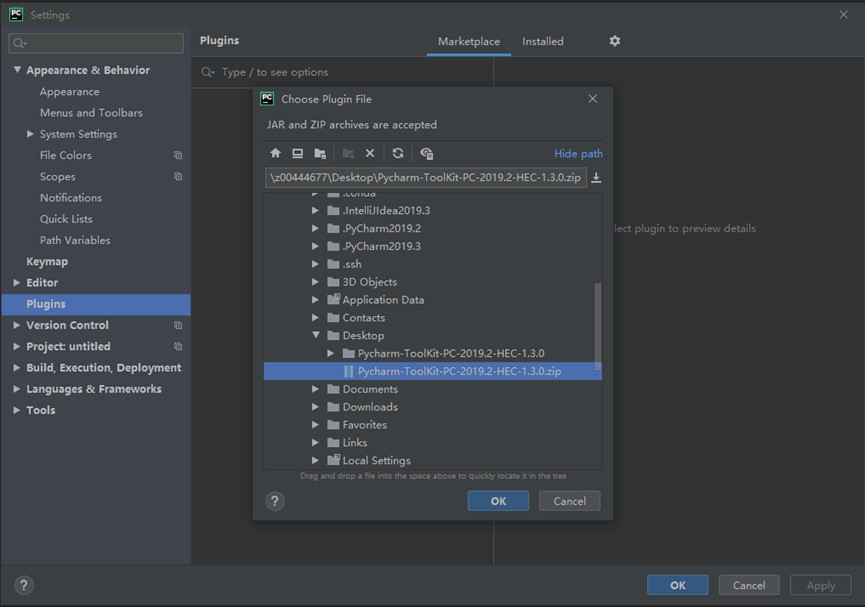Click help question mark in file dialog
Screen dimensions: 865x607
tap(275, 501)
